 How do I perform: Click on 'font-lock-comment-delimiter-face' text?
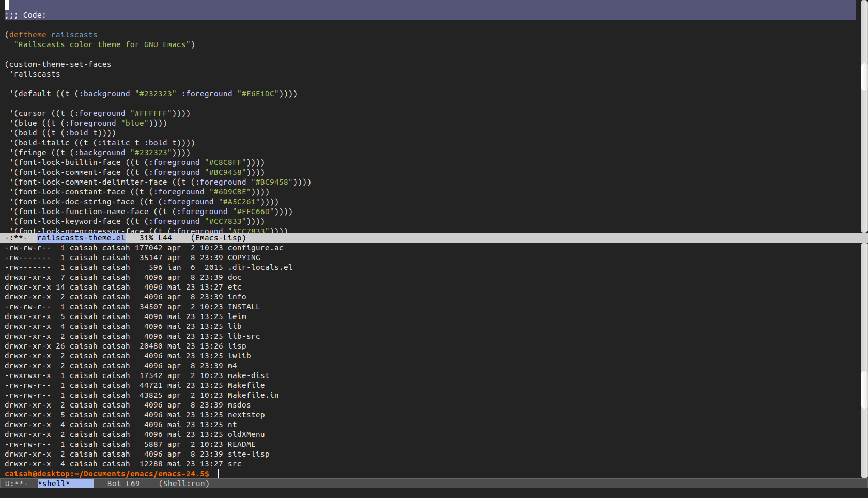(93, 182)
